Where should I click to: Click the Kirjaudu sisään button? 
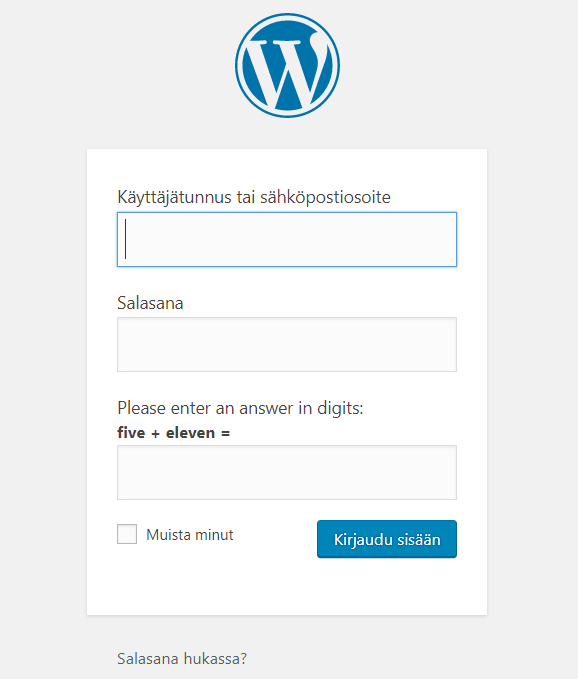[387, 539]
